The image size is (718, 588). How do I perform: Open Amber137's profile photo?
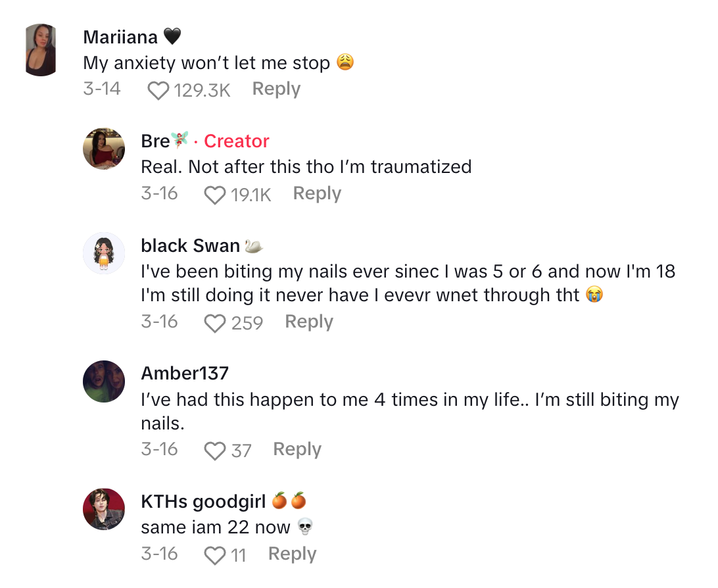(x=104, y=381)
